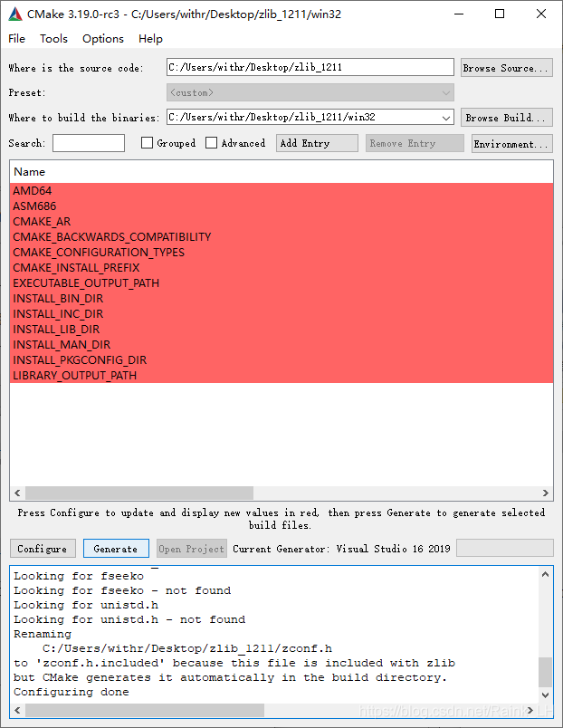Screen dimensions: 563x728
Task: Click the output log scroll down arrow
Action: pos(546,694)
